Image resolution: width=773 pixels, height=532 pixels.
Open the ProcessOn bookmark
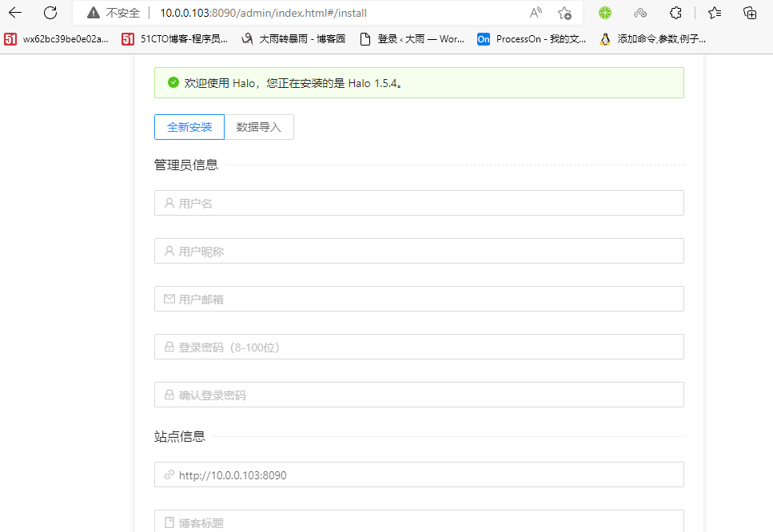click(x=532, y=39)
